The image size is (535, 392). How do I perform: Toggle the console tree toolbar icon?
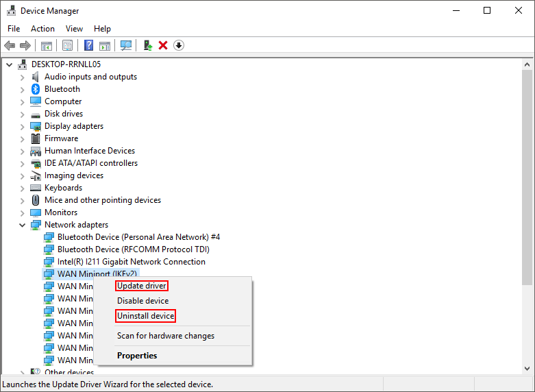point(47,45)
